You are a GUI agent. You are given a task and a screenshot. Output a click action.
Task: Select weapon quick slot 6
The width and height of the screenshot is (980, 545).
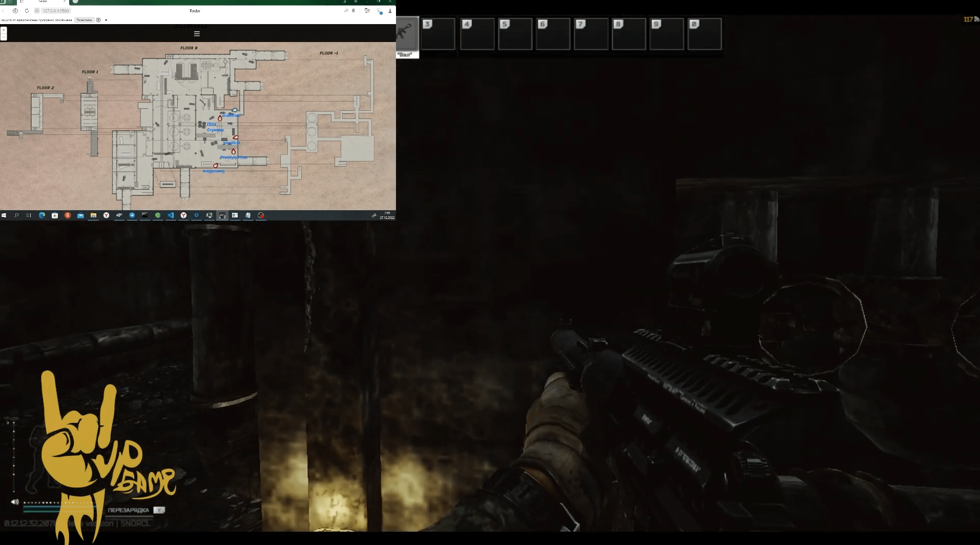(553, 34)
